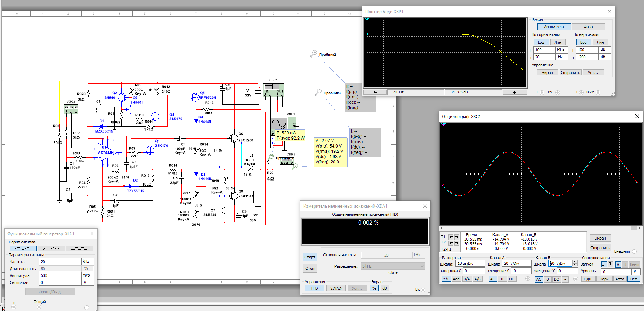The width and height of the screenshot is (644, 311).
Task: Switch Bode plotter to Phase (Фаза) mode
Action: 588,27
